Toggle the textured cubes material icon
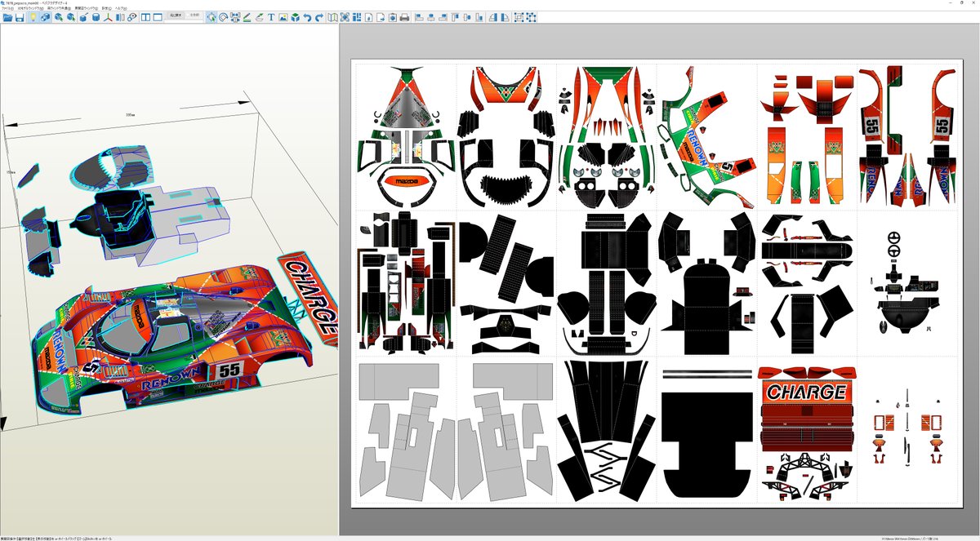Viewport: 980px width, 541px height. 45,16
